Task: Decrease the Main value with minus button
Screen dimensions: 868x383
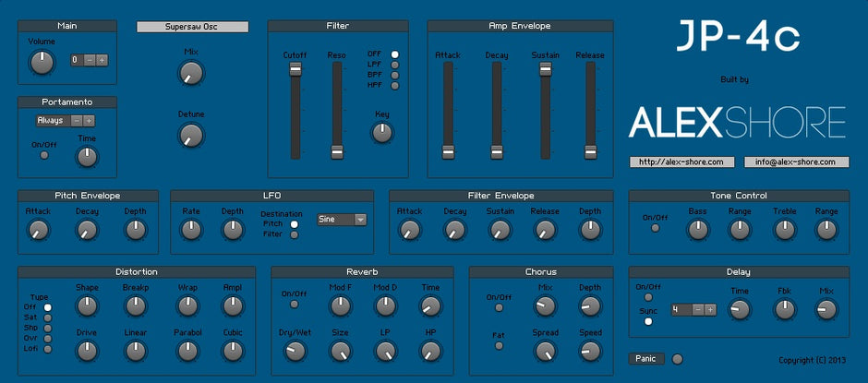Action: tap(90, 60)
